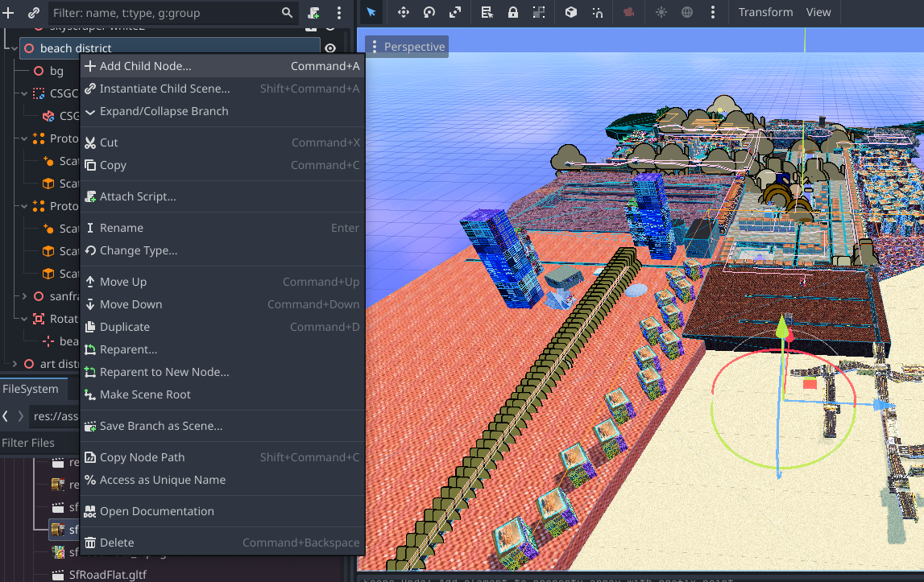Click the red camera override icon
The height and width of the screenshot is (582, 924).
tap(629, 12)
